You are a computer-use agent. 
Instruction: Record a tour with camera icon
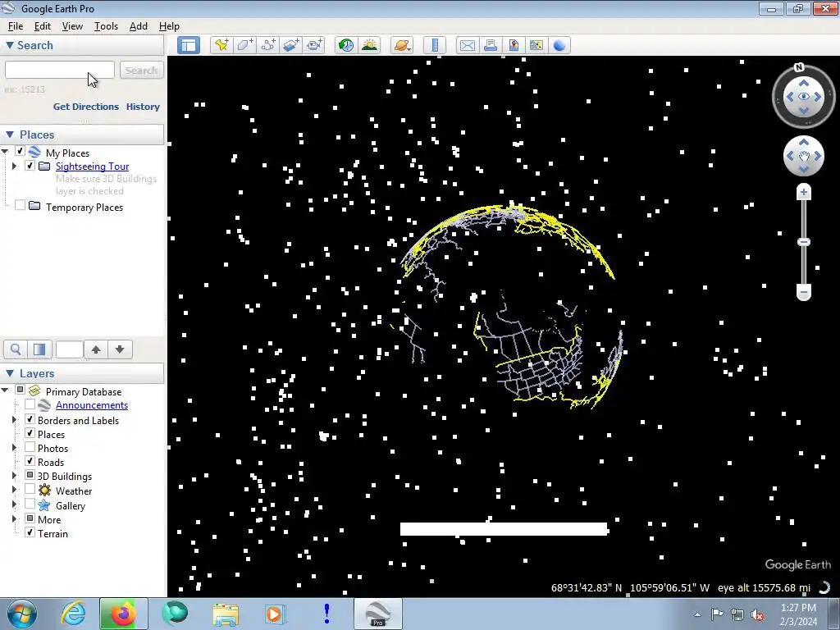pos(314,46)
